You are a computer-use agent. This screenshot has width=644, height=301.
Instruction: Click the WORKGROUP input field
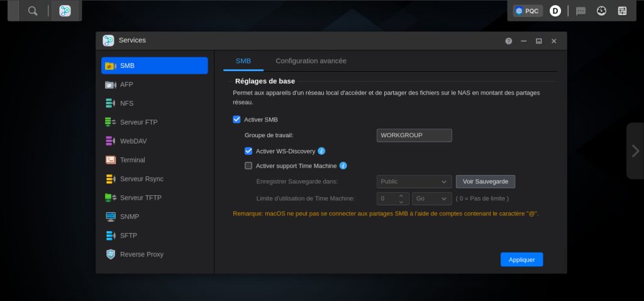click(x=414, y=135)
